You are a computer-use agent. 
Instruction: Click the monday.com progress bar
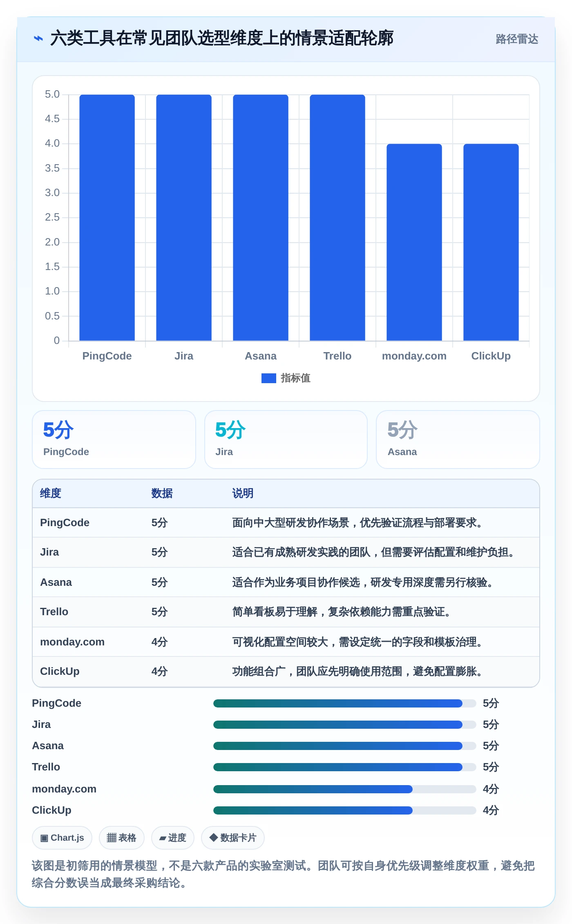(x=345, y=789)
